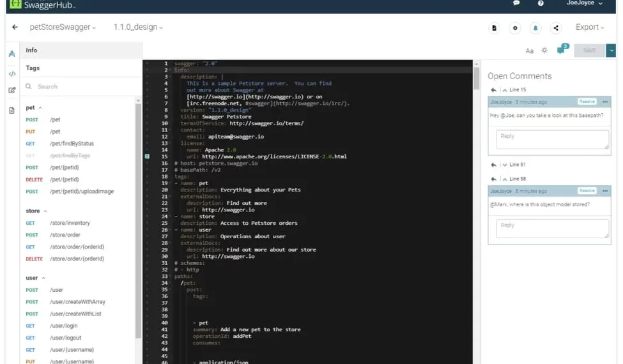Open the design view icon in left sidebar
Viewport: 623px width, 364px height.
(12, 54)
